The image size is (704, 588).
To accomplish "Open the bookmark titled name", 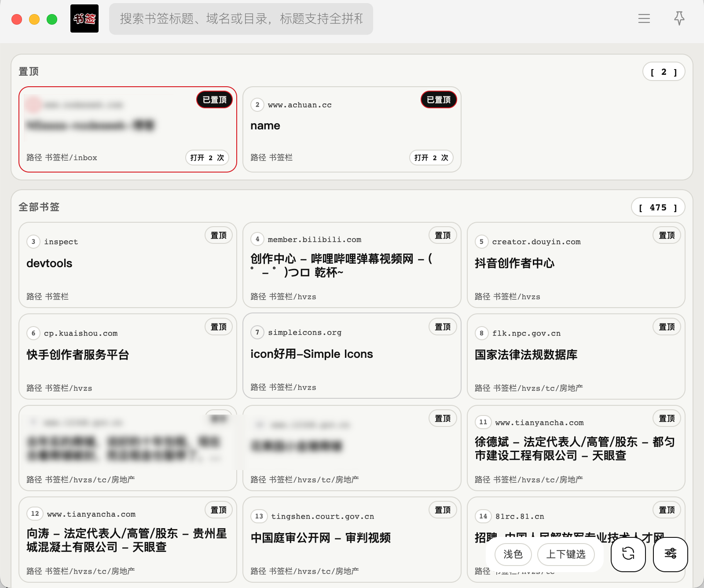I will tap(265, 126).
